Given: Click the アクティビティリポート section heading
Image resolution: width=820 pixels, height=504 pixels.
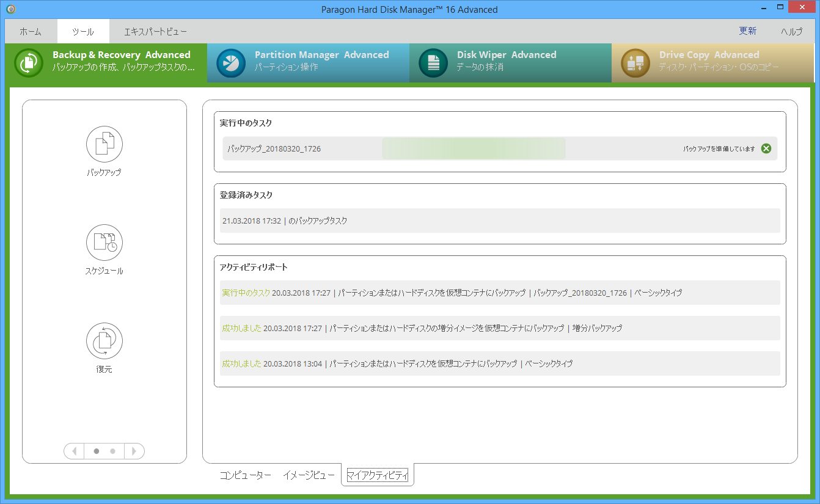Looking at the screenshot, I should coord(254,267).
